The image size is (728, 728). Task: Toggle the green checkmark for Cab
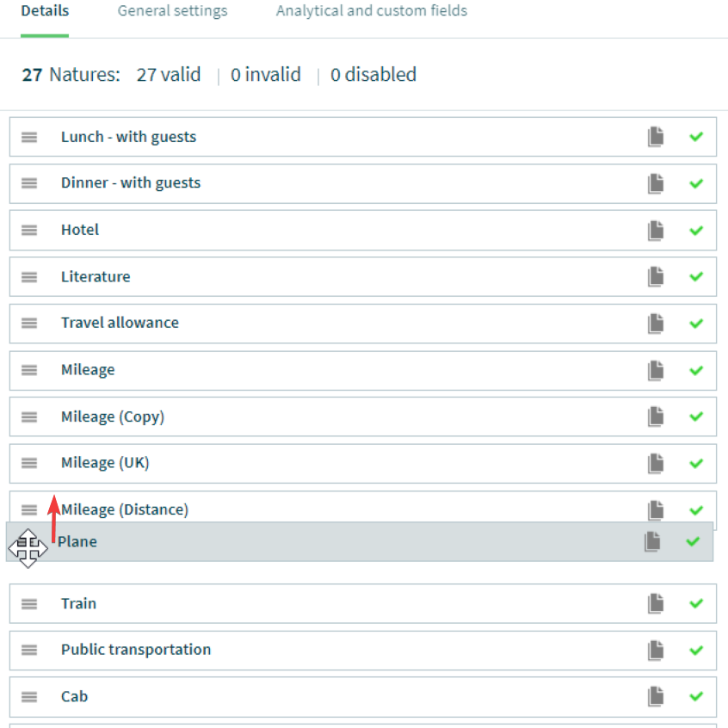pos(696,696)
